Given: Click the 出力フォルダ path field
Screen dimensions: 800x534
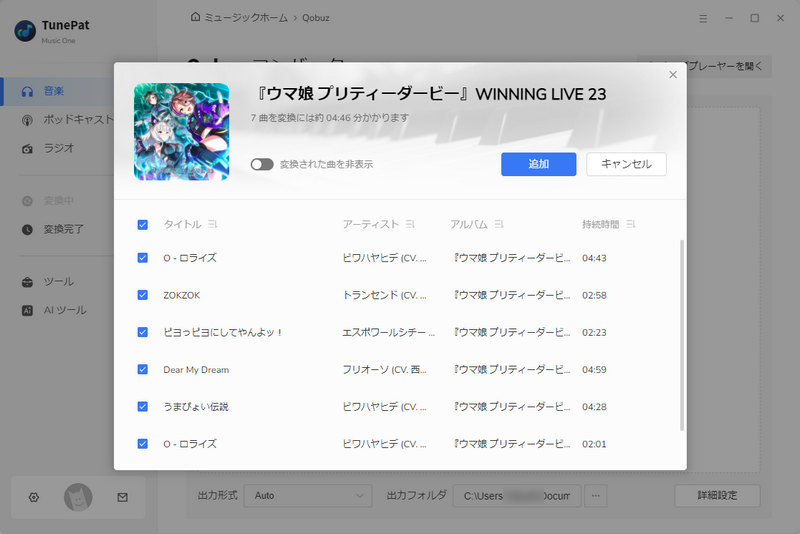Looking at the screenshot, I should tap(517, 496).
